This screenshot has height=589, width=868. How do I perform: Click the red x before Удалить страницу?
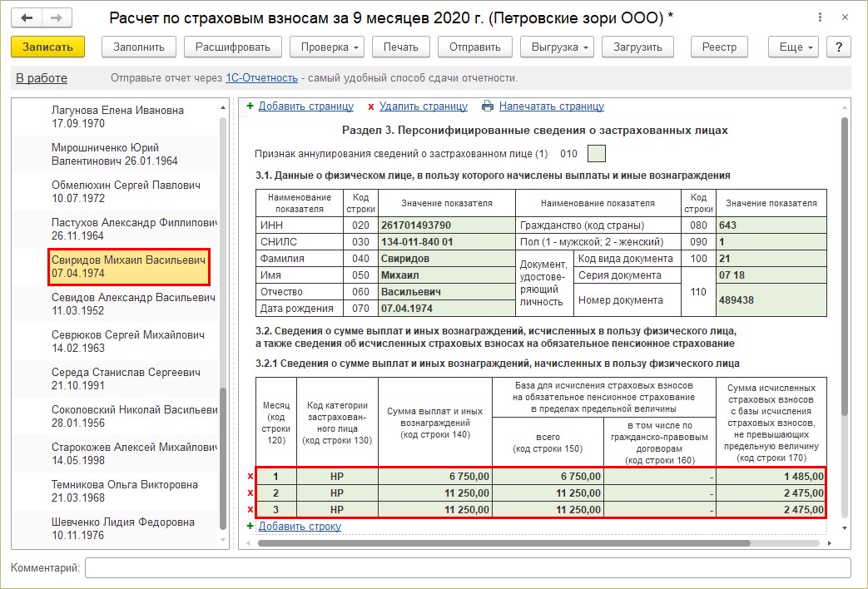point(371,106)
